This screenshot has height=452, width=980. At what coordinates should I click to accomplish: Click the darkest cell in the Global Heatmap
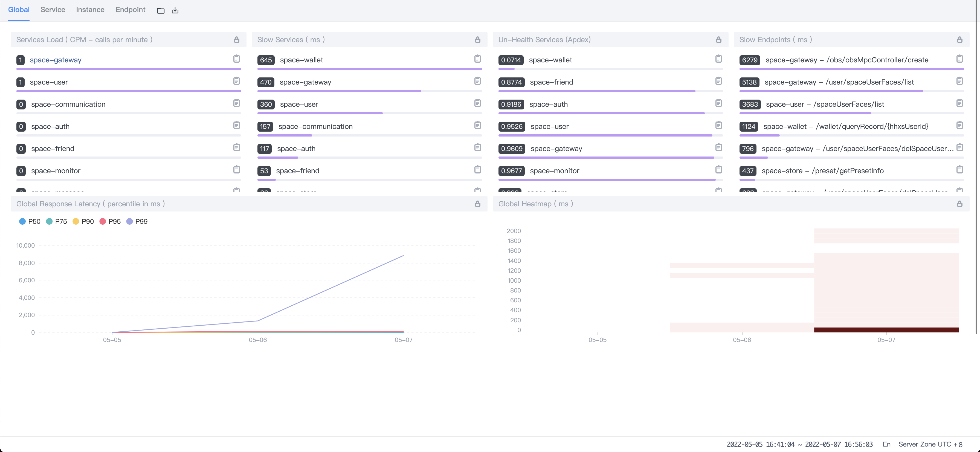[x=886, y=329]
